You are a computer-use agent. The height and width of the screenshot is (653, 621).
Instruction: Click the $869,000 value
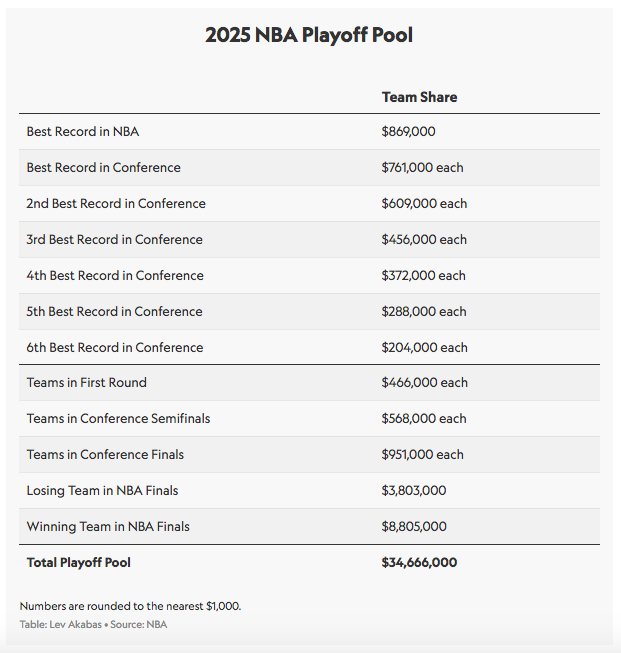click(x=408, y=131)
